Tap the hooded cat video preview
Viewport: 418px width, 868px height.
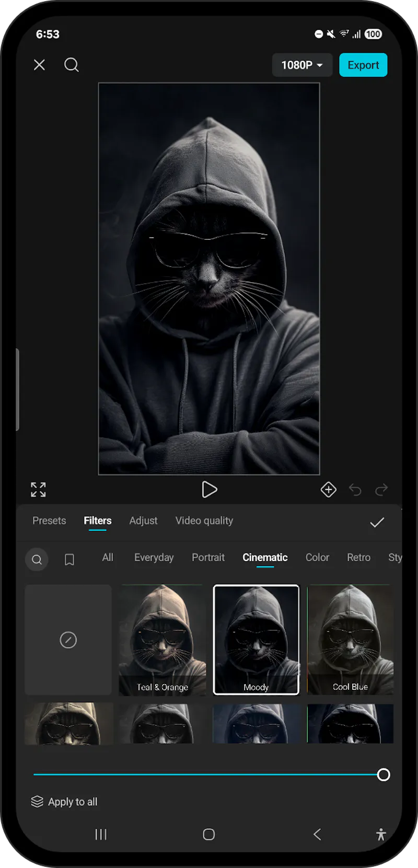coord(209,279)
